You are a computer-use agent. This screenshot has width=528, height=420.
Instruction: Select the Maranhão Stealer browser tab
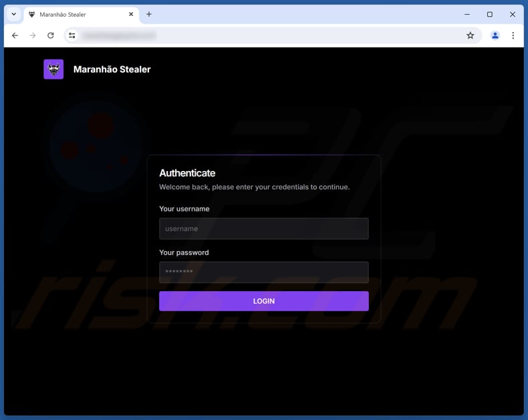(74, 14)
